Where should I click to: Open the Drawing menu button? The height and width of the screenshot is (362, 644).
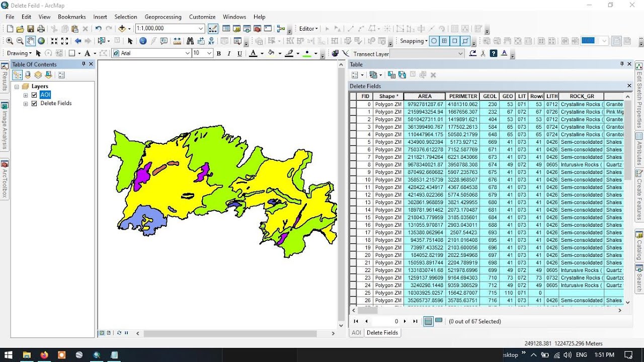tap(19, 53)
